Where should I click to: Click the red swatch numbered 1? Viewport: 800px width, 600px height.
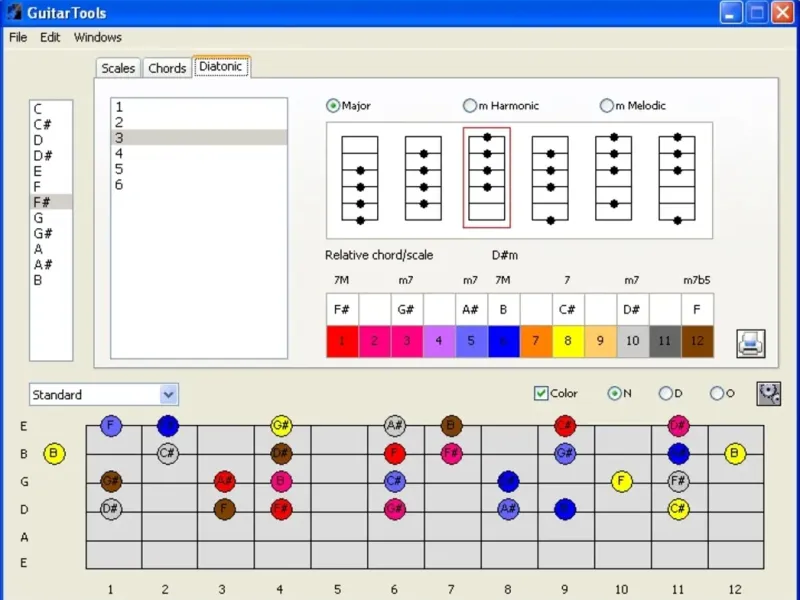pyautogui.click(x=342, y=341)
